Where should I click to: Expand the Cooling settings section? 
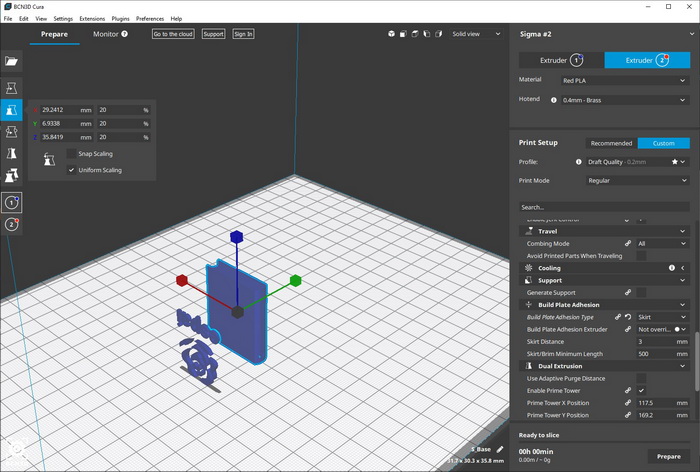point(551,268)
